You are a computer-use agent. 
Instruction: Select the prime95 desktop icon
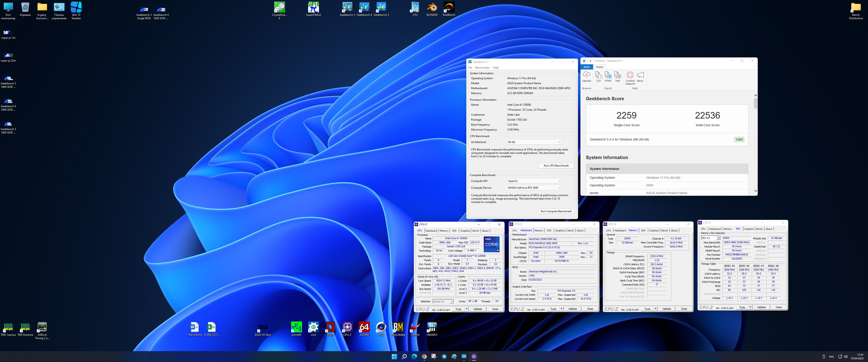pyautogui.click(x=296, y=329)
